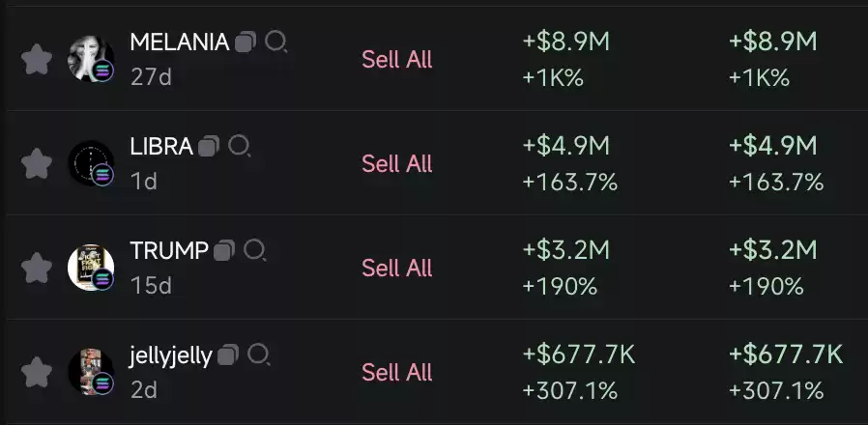Open the TRUMP token avatar image

[91, 268]
